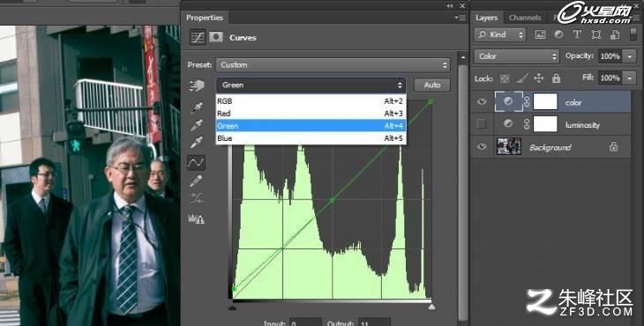Select the edit points curve tool
The image size is (644, 326).
click(197, 162)
